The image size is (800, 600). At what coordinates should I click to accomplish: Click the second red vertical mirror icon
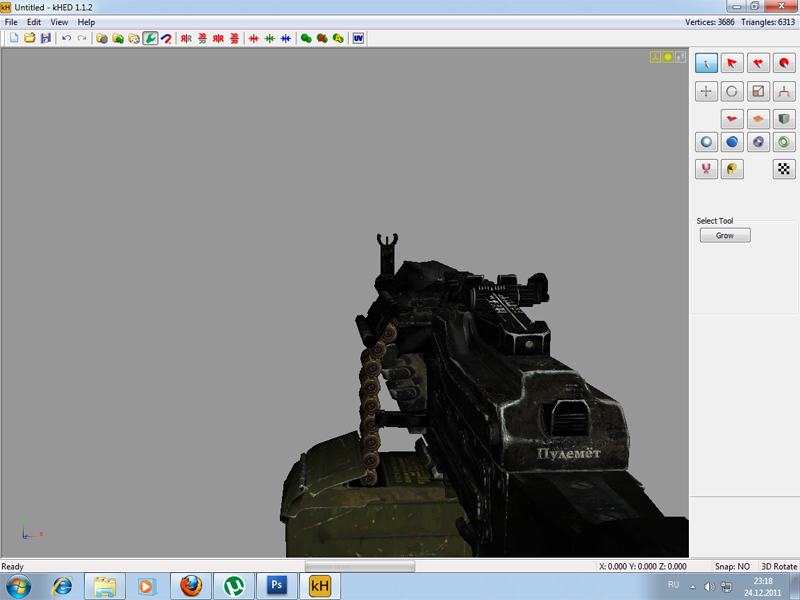pyautogui.click(x=234, y=38)
